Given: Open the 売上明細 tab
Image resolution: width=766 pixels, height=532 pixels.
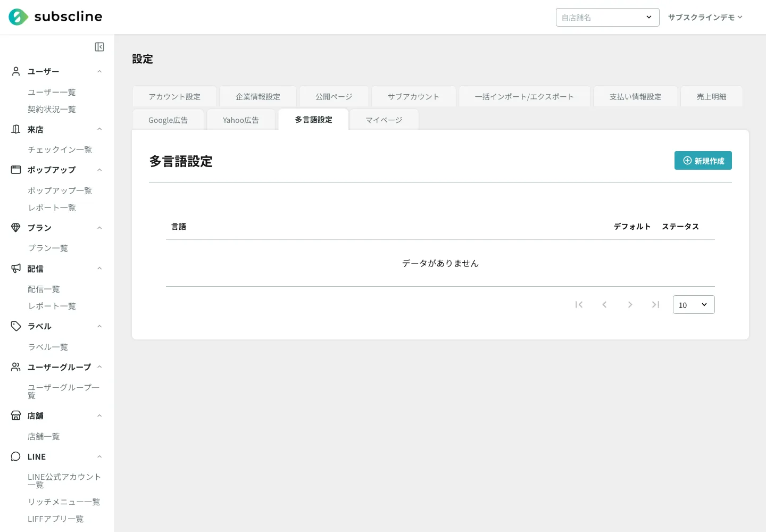Looking at the screenshot, I should (x=712, y=96).
